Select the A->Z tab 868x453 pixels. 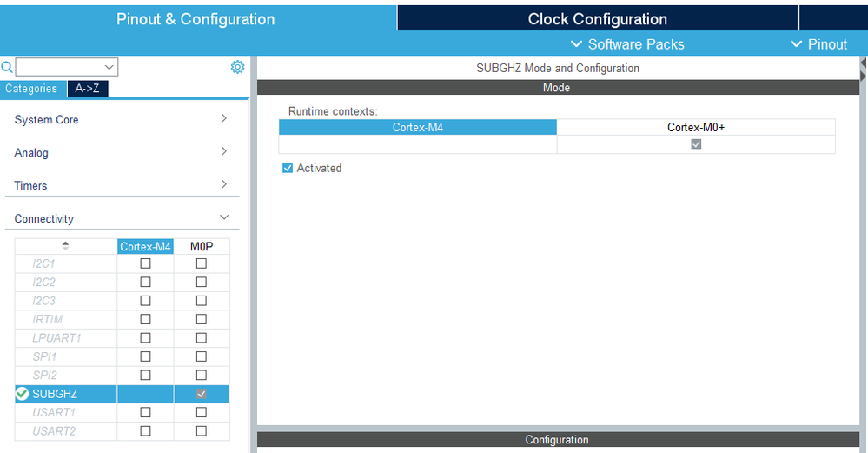(x=88, y=89)
